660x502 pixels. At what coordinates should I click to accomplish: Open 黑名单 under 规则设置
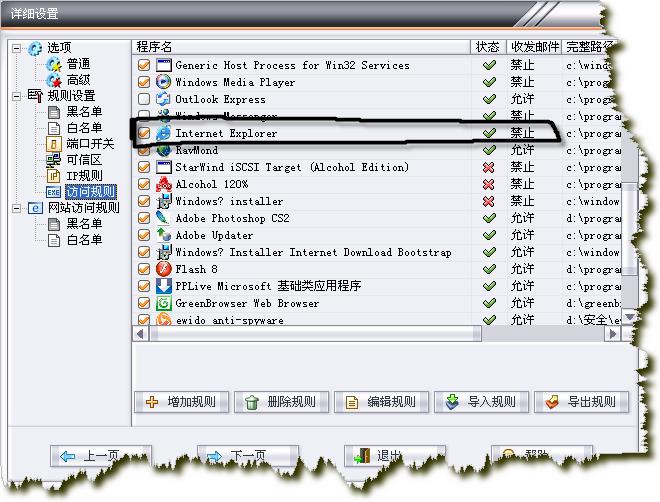tap(84, 112)
